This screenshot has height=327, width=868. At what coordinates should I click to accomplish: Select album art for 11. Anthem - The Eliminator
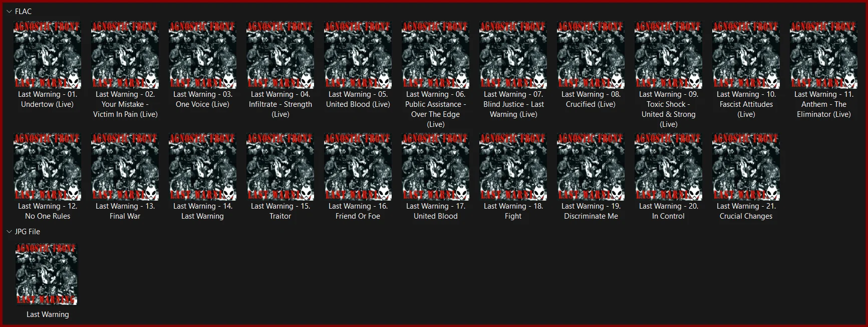point(824,55)
